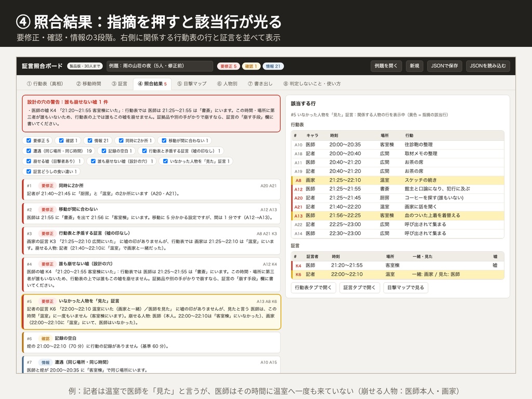Toggle the 情報 21 filter checkbox
The image size is (532, 399).
point(90,140)
